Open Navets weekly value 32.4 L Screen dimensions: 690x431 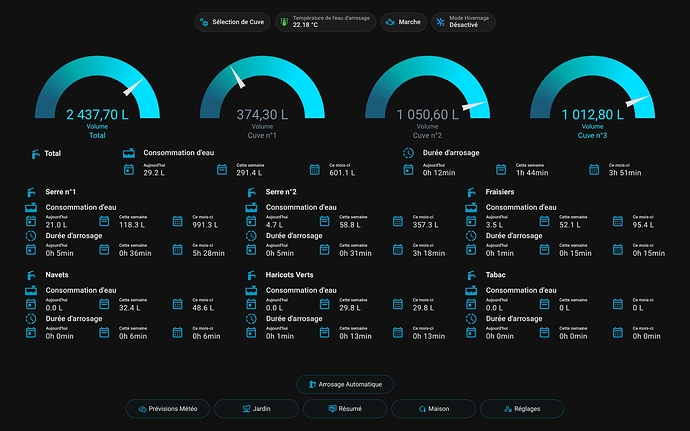pos(130,308)
